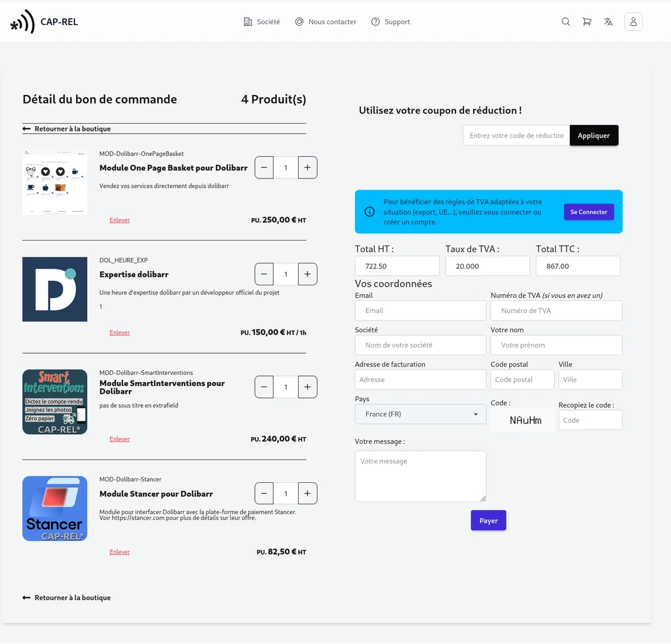The image size is (671, 644).
Task: Open the language translation icon
Action: [x=608, y=22]
